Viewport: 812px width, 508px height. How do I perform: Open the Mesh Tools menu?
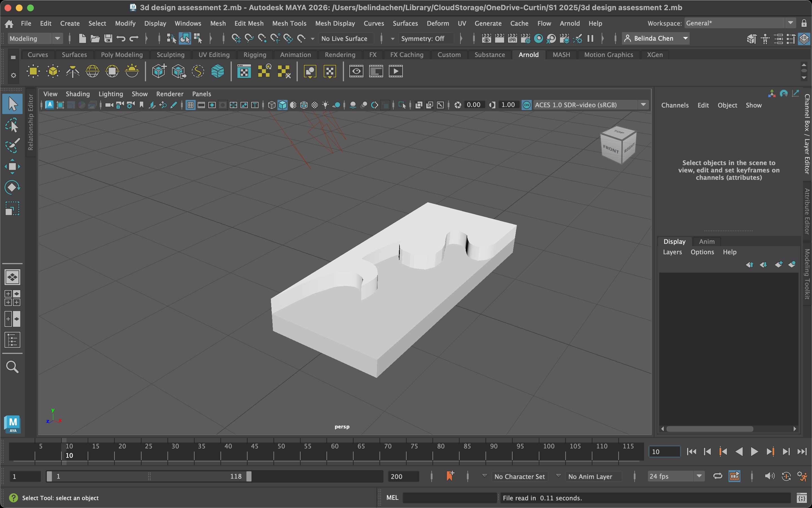[x=289, y=23]
